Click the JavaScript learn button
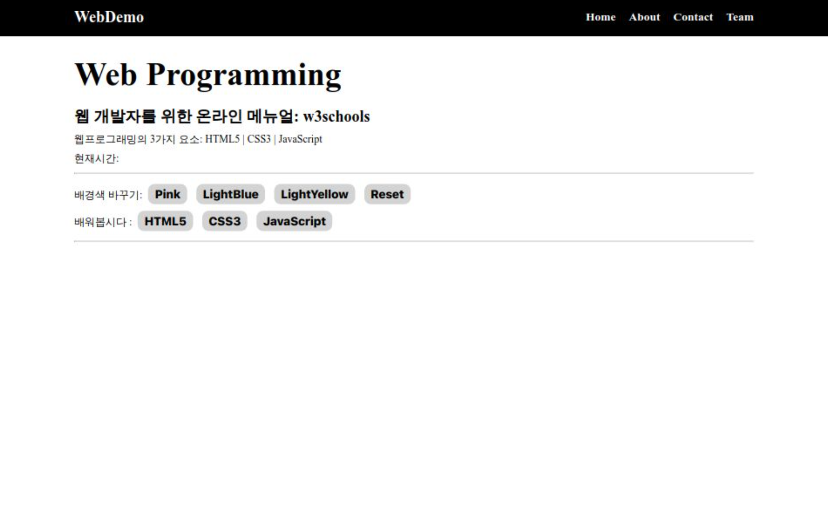828x513 pixels. [294, 221]
